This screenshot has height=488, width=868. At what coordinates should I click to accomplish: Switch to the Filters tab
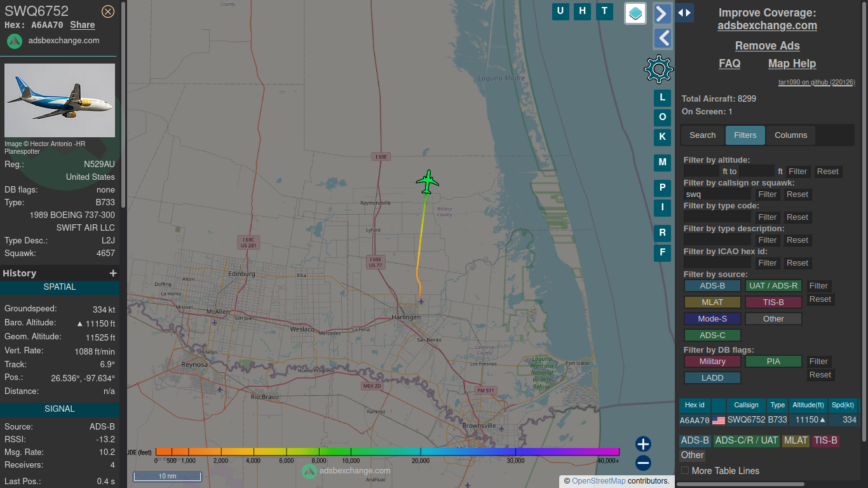pos(745,135)
